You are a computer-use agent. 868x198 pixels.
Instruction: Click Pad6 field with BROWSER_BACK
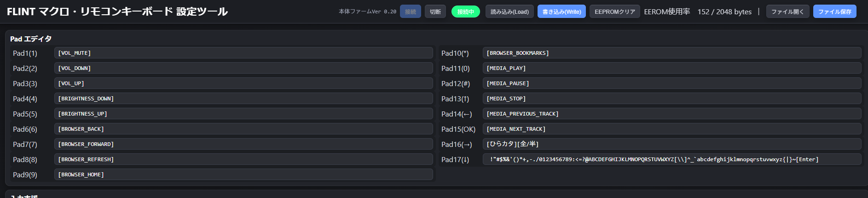[x=243, y=129]
